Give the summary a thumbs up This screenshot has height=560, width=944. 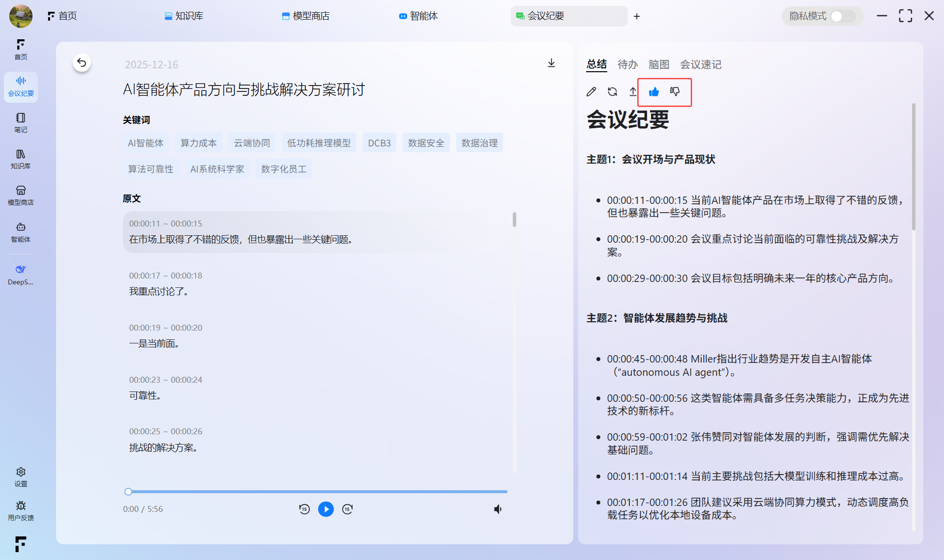(653, 92)
